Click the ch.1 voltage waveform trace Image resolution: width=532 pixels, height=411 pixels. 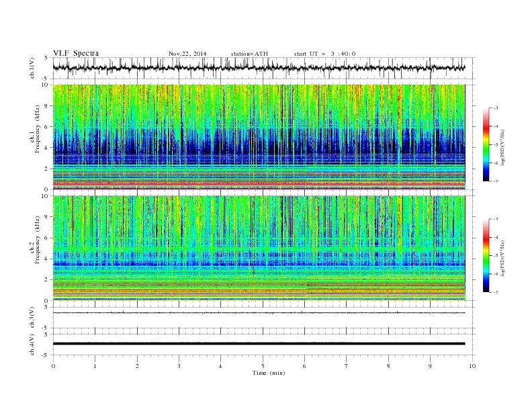(259, 68)
